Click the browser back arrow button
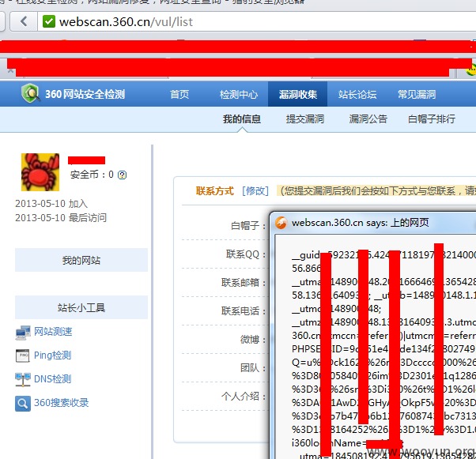Viewport: 476px width, 459px height. click(24, 21)
